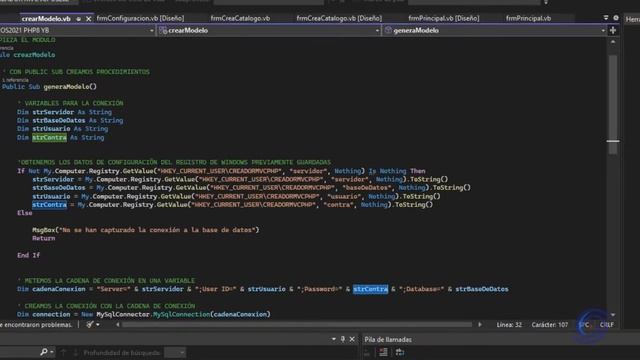Viewport: 640px width, 360px height.
Task: Click the Else keyword
Action: pyautogui.click(x=24, y=213)
